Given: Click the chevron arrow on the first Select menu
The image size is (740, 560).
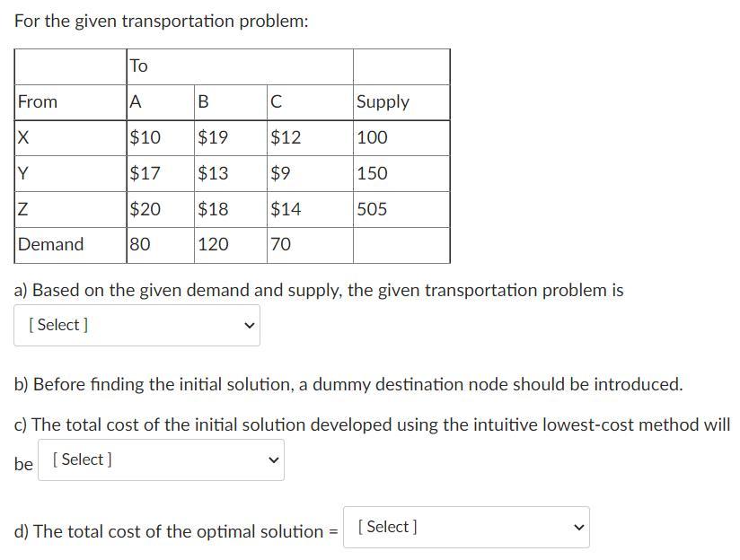Looking at the screenshot, I should (x=249, y=326).
